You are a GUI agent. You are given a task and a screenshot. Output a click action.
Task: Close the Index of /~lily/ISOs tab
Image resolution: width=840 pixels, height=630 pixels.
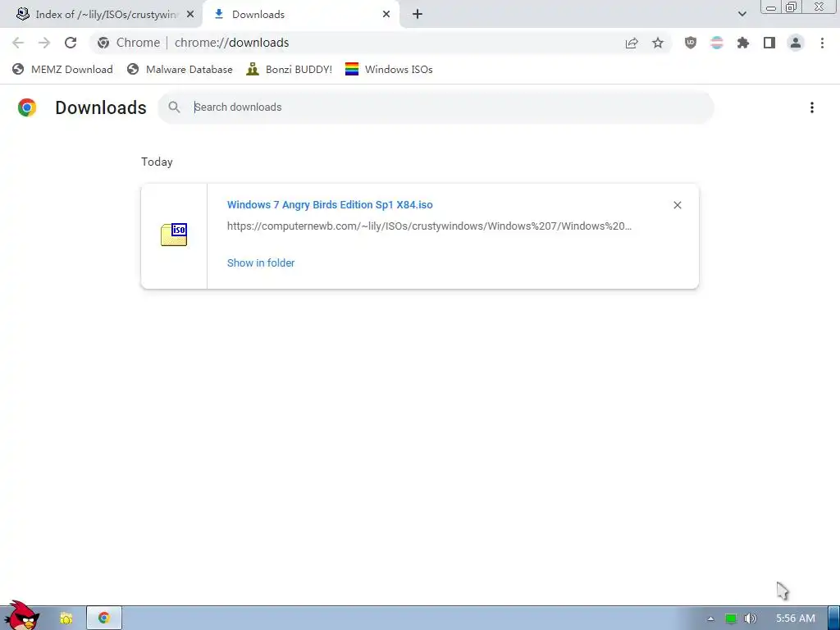(x=190, y=15)
